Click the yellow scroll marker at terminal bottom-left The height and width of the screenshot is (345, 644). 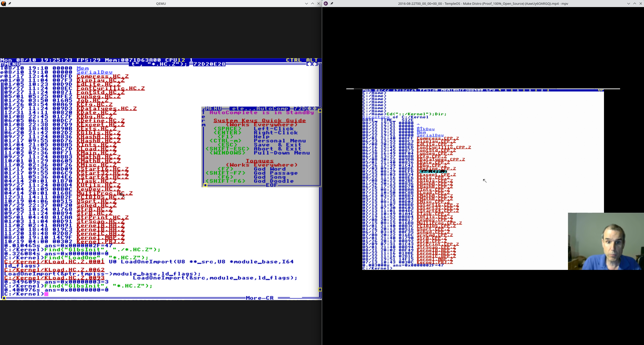point(4,298)
